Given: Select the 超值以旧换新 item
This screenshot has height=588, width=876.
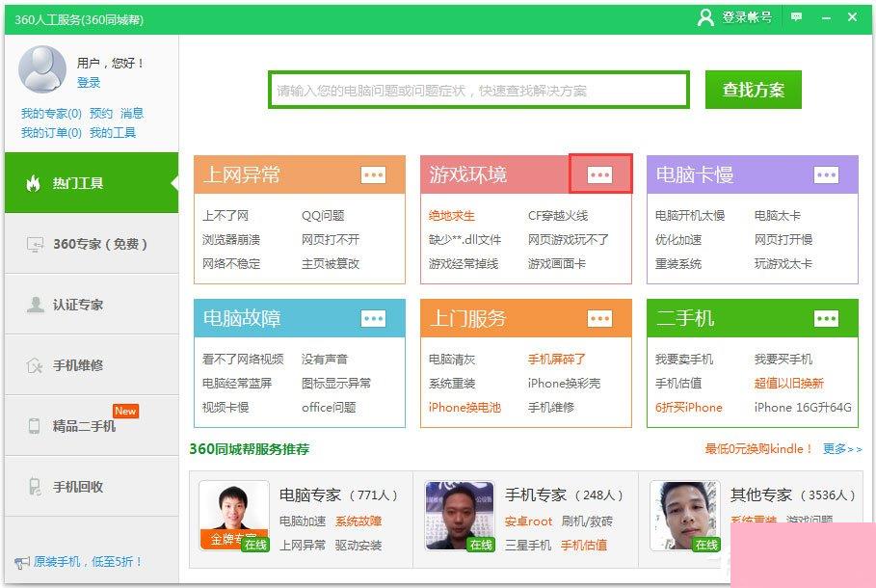Looking at the screenshot, I should (789, 384).
